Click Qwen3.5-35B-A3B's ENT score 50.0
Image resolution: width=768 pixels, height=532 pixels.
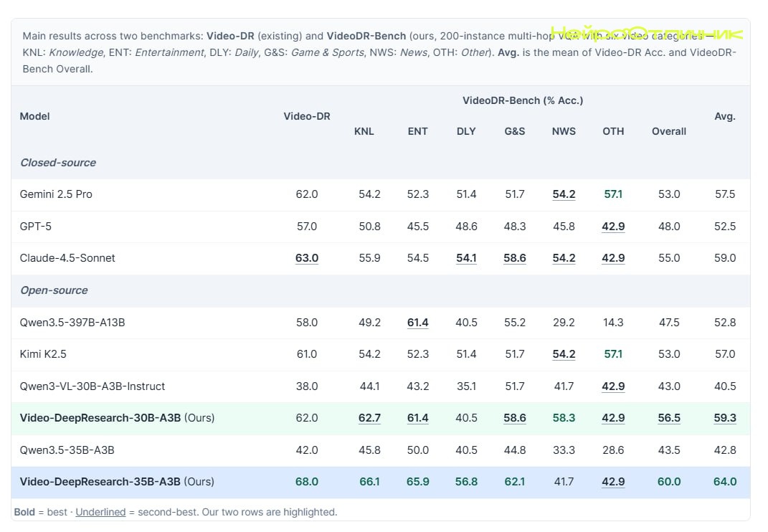point(418,450)
